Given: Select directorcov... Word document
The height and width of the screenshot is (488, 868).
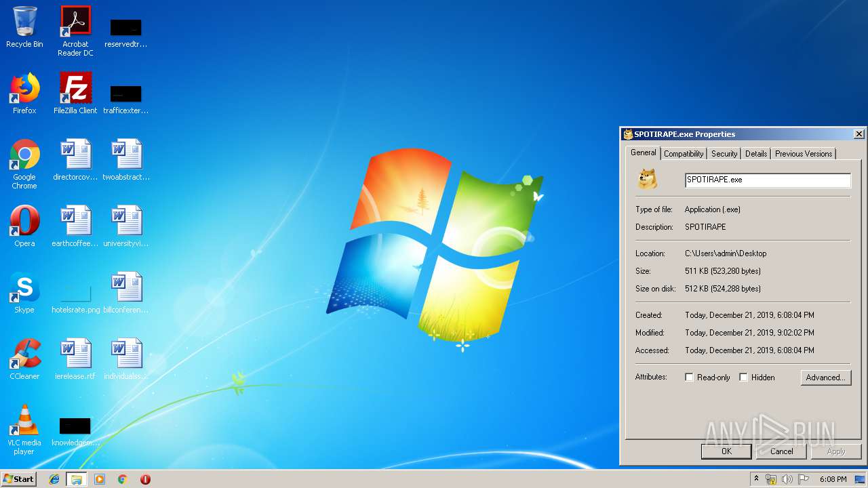Looking at the screenshot, I should [75, 160].
